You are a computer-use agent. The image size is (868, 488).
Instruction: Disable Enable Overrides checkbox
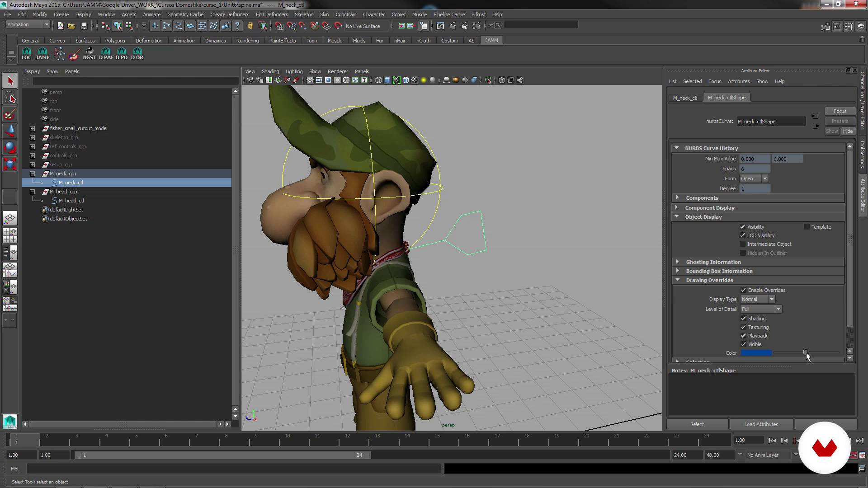point(743,290)
